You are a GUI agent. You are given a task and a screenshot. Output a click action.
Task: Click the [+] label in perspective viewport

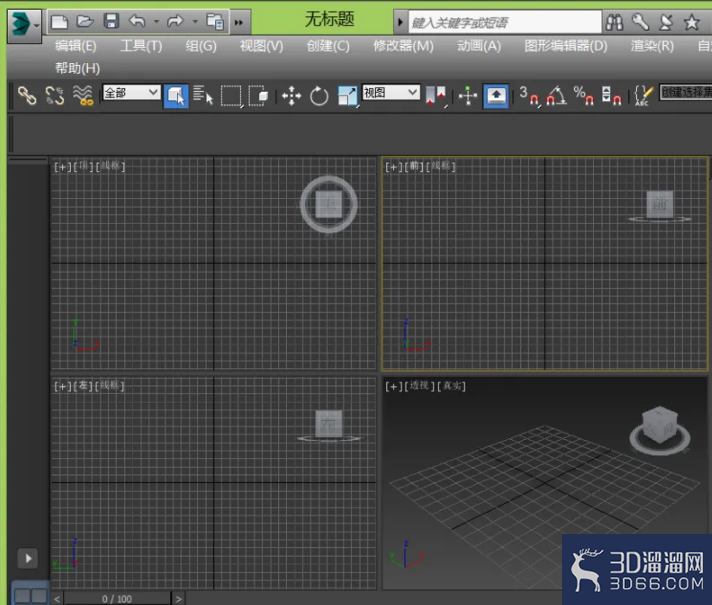click(393, 386)
